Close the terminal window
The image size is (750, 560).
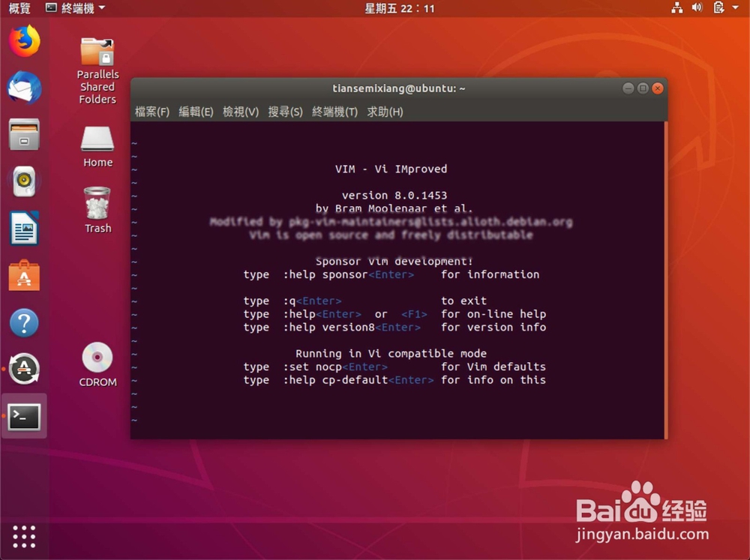coord(658,88)
